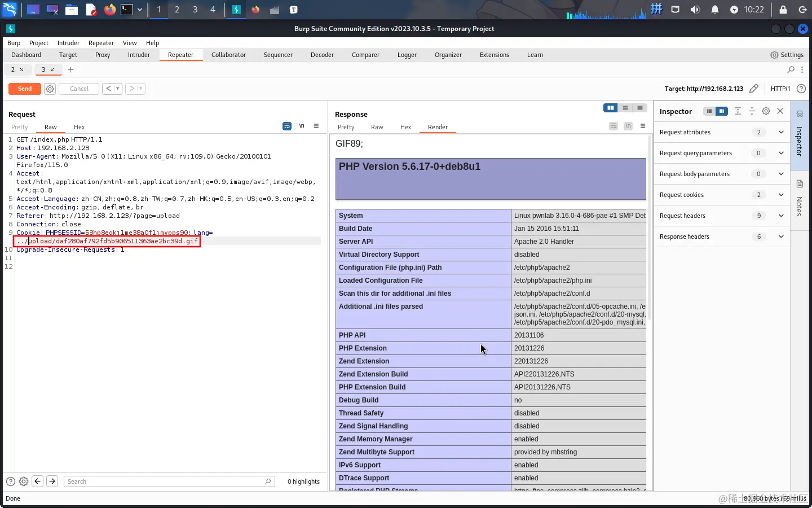The width and height of the screenshot is (812, 508).
Task: Open notifications bell in tray
Action: point(714,10)
